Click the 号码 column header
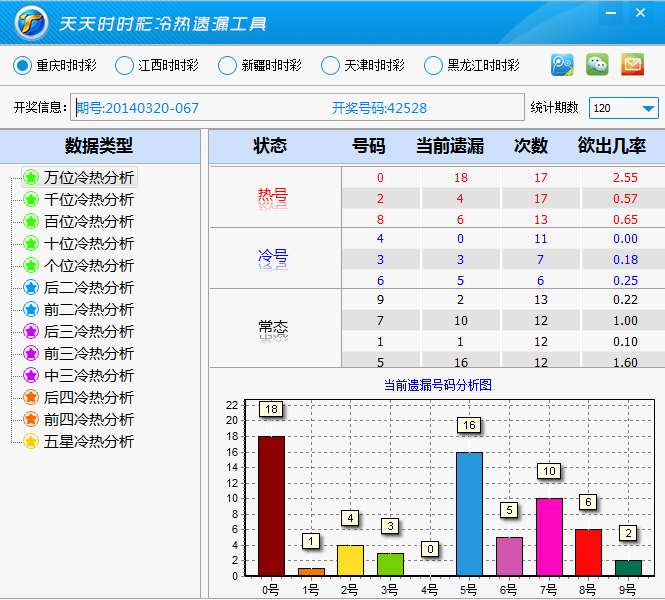The height and width of the screenshot is (600, 665). [368, 146]
